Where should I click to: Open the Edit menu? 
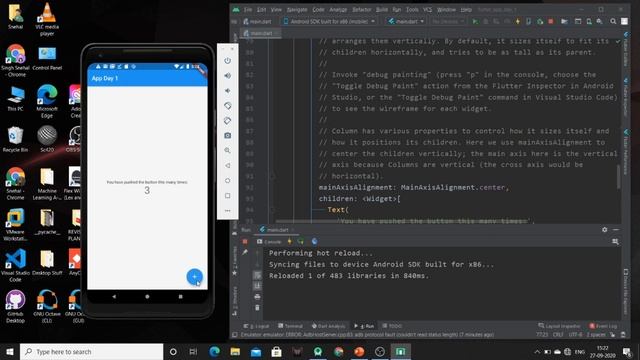click(x=262, y=10)
